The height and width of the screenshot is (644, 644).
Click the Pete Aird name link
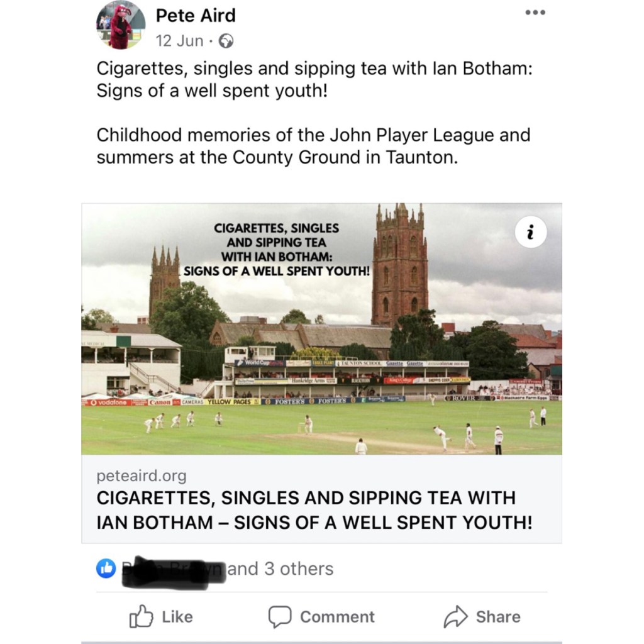point(196,16)
